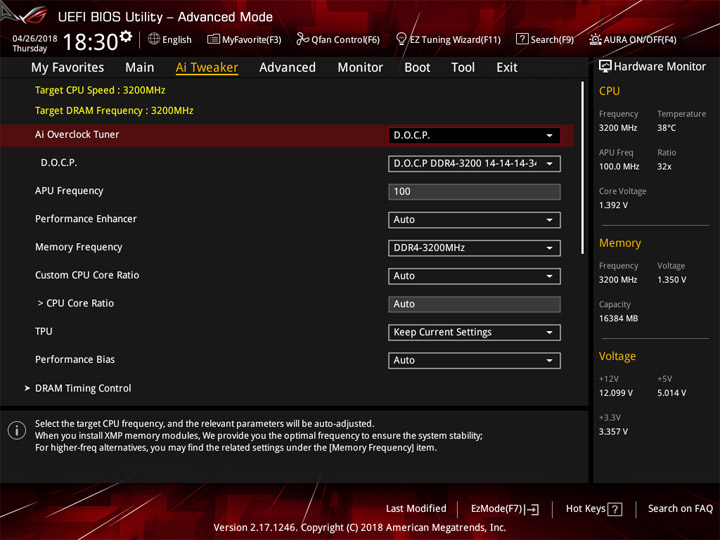Open the D.O.C.P. profile dropdown
The height and width of the screenshot is (540, 720).
[x=474, y=164]
